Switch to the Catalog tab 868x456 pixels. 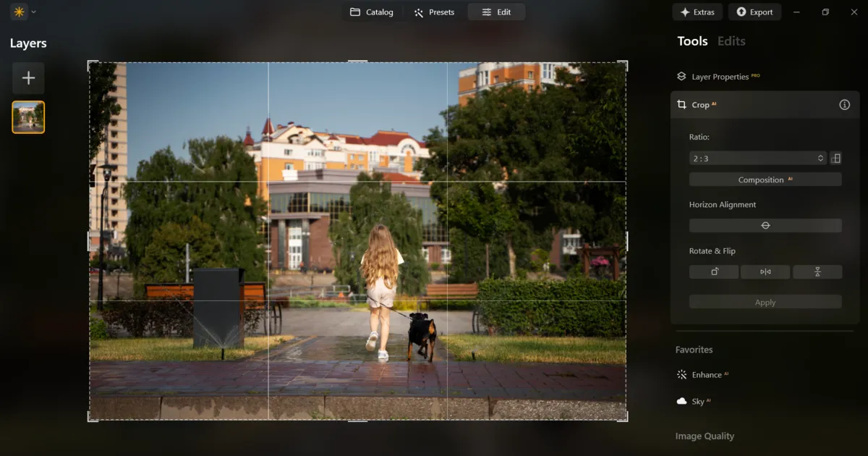tap(372, 12)
